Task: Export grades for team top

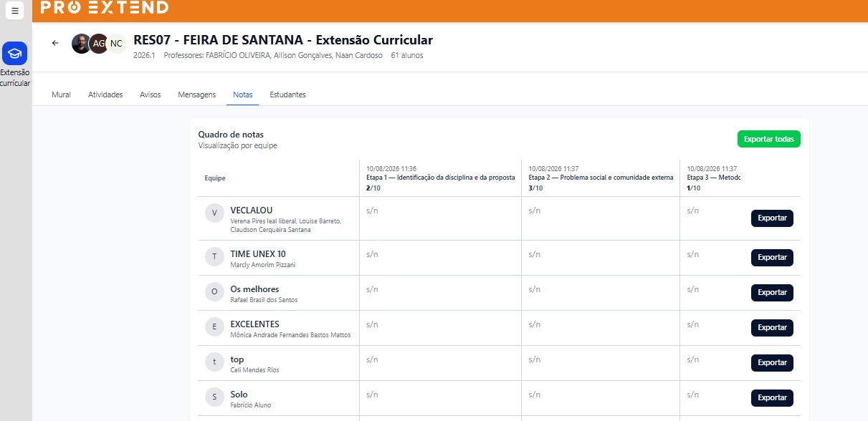Action: tap(772, 363)
